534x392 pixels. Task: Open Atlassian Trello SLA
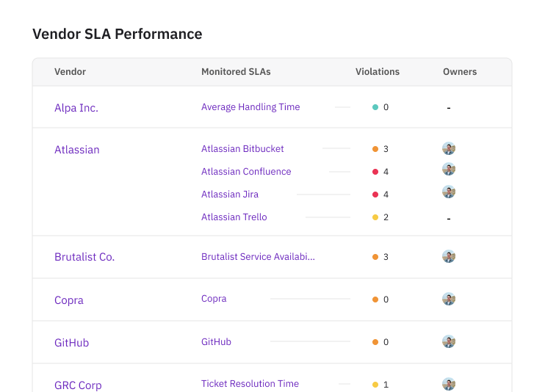pos(234,217)
